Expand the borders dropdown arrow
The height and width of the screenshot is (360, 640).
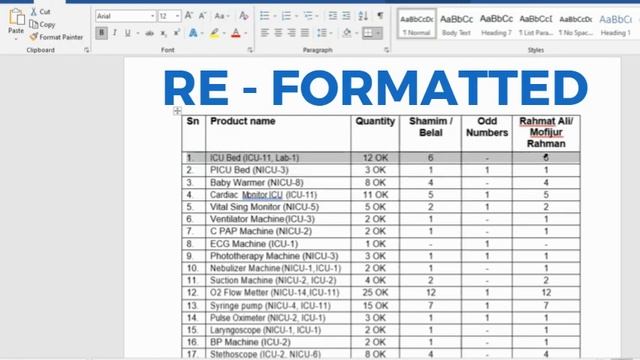378,33
